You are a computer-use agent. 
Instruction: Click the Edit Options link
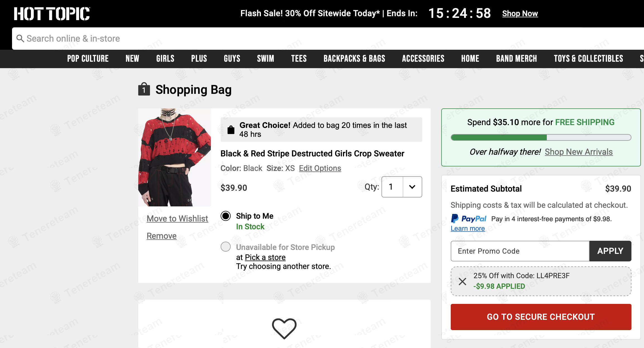[x=320, y=168]
